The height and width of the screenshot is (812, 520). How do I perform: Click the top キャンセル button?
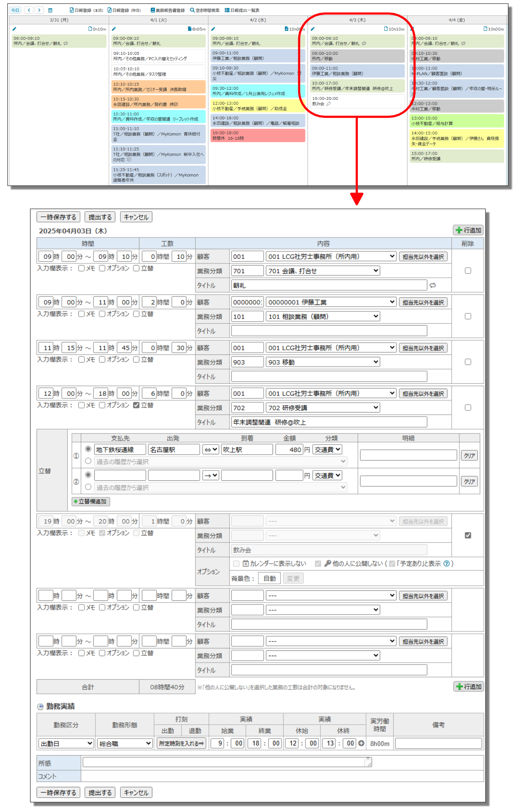click(x=136, y=217)
